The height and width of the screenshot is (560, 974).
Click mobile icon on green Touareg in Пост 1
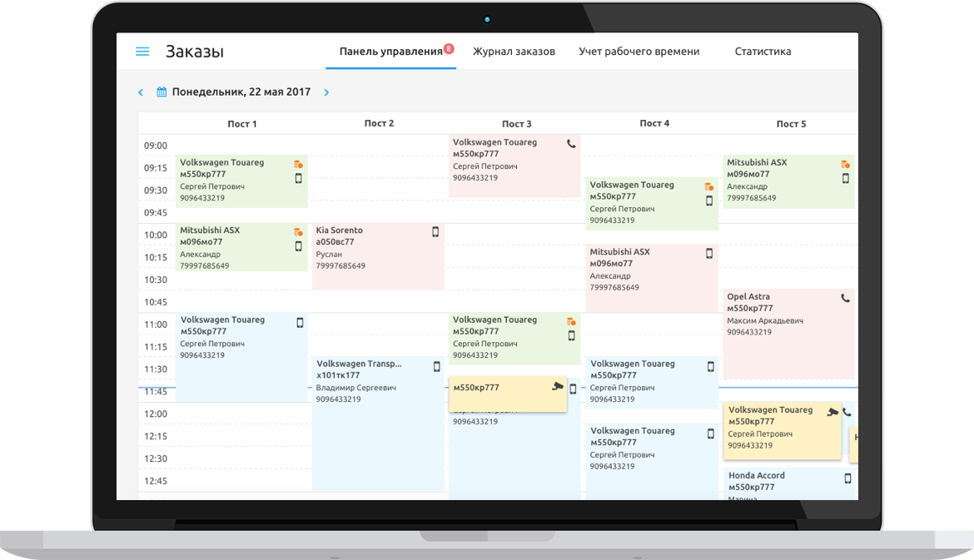point(298,178)
